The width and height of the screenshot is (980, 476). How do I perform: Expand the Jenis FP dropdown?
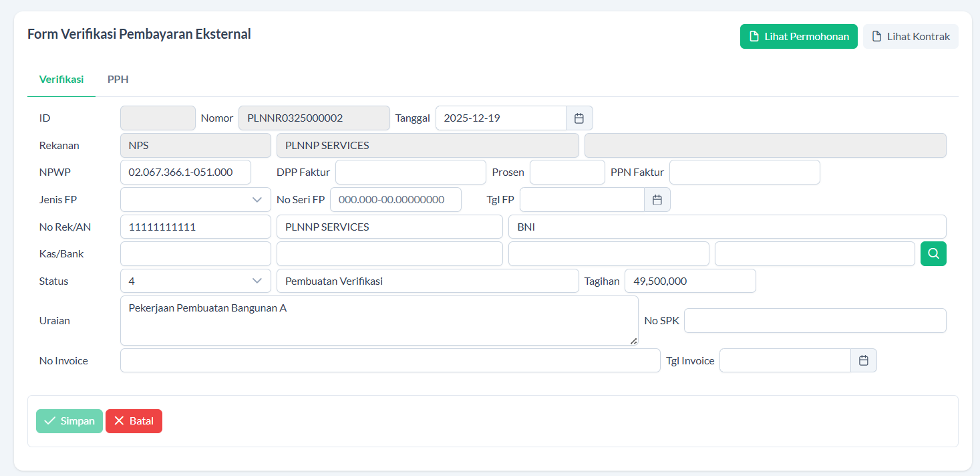point(195,200)
